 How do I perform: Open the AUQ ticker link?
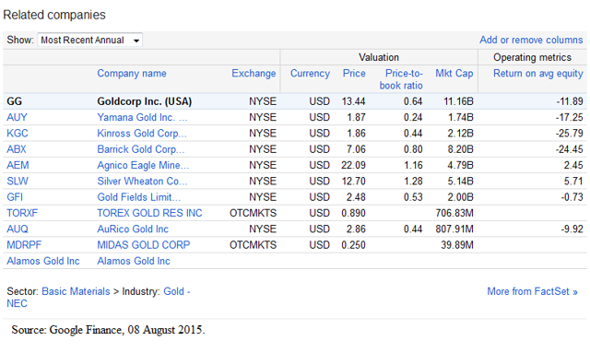tap(18, 229)
